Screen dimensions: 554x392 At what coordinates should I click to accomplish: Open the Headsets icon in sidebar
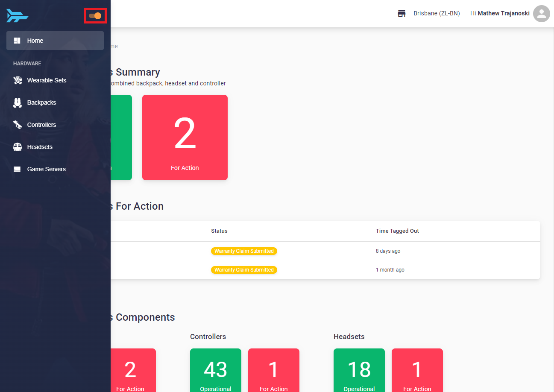pos(18,147)
